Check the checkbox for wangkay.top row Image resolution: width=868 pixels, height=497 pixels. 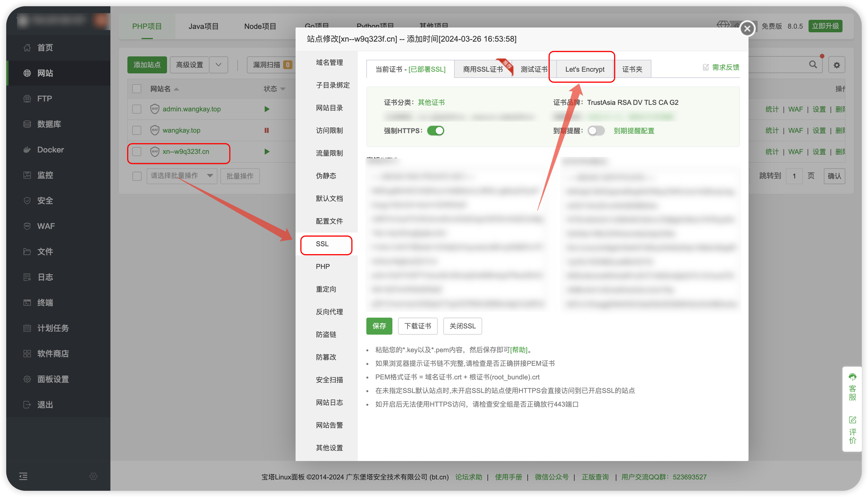click(137, 130)
